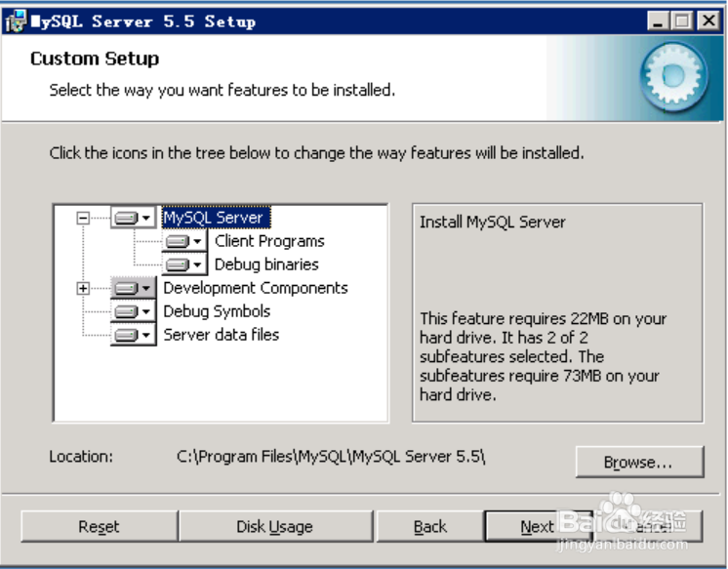Viewport: 728px width, 569px height.
Task: Collapse the MySQL Server tree node
Action: point(83,218)
